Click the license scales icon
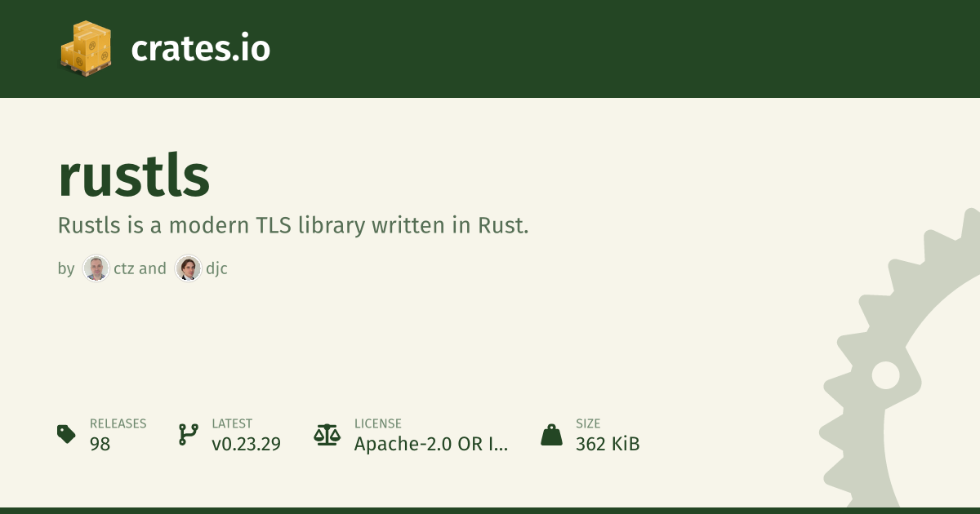 point(327,434)
